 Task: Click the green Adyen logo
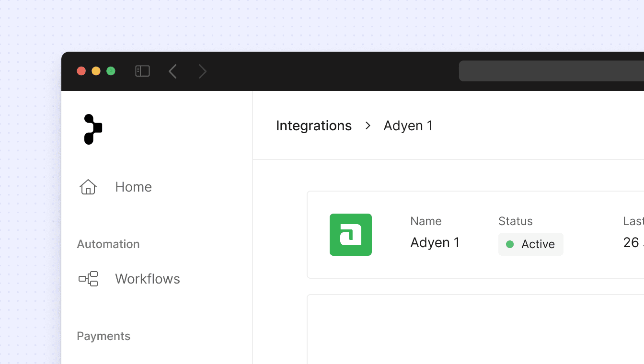point(351,235)
